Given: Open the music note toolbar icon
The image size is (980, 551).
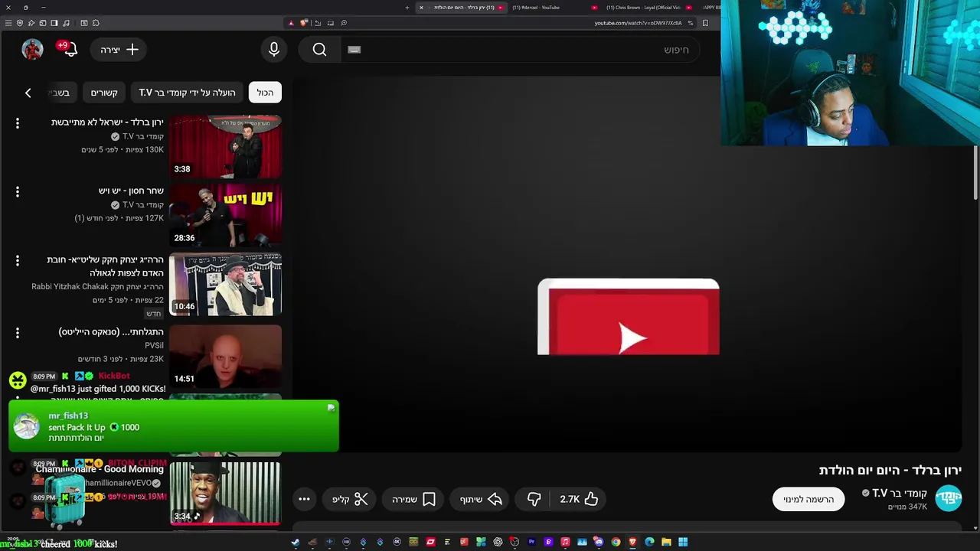Looking at the screenshot, I should (66, 23).
